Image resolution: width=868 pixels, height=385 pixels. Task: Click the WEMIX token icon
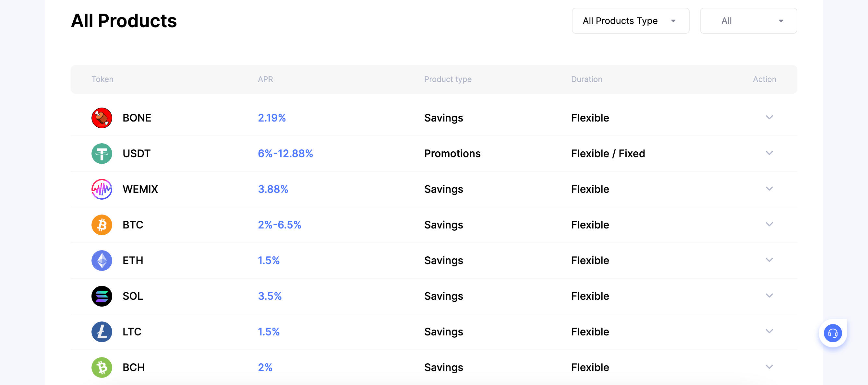click(102, 189)
